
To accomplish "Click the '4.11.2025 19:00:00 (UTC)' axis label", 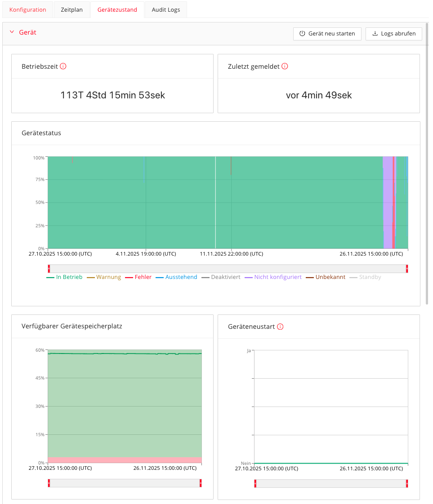I will click(146, 254).
